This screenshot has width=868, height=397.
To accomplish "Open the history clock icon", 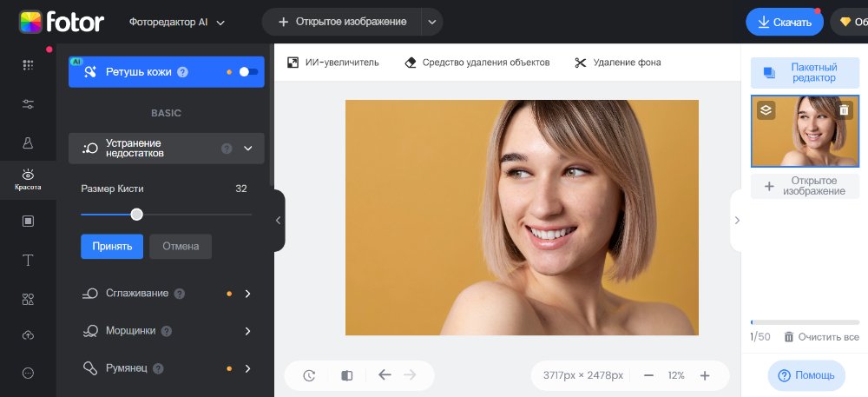I will (309, 376).
